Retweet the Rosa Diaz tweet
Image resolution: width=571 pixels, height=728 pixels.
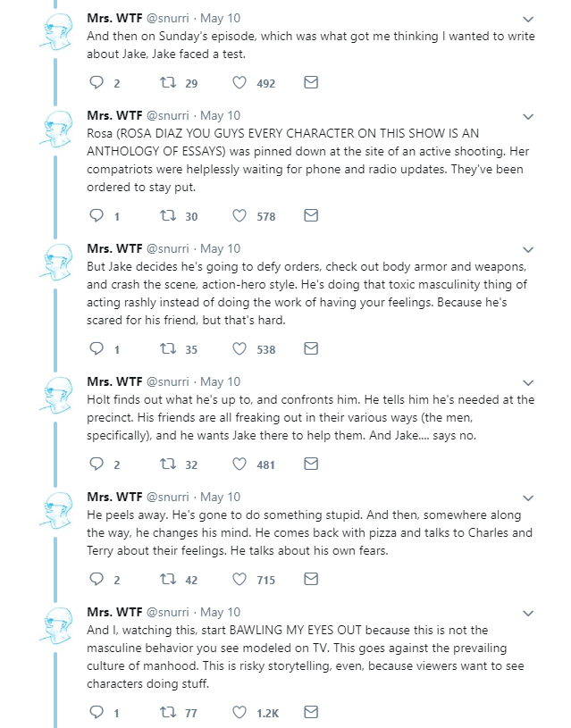[164, 216]
